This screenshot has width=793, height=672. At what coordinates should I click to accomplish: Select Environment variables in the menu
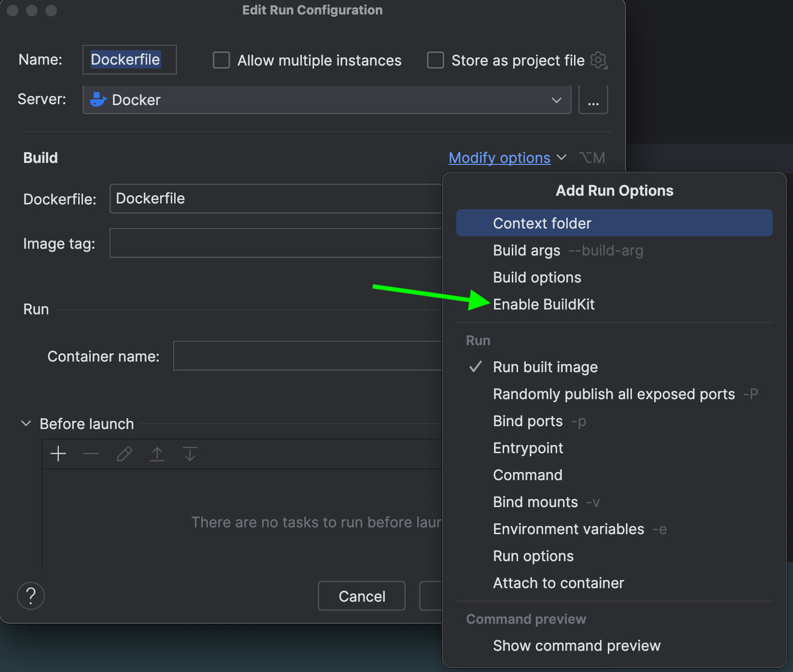click(x=568, y=529)
